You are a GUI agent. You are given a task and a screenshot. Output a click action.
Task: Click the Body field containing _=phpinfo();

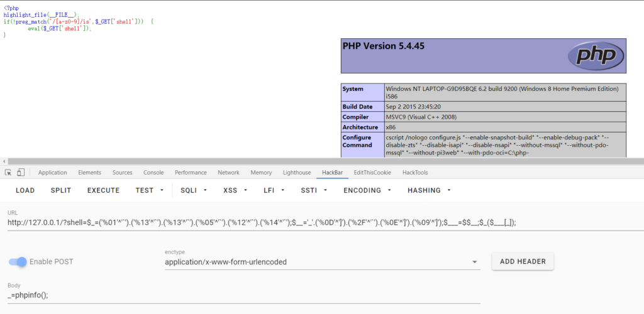pyautogui.click(x=244, y=296)
